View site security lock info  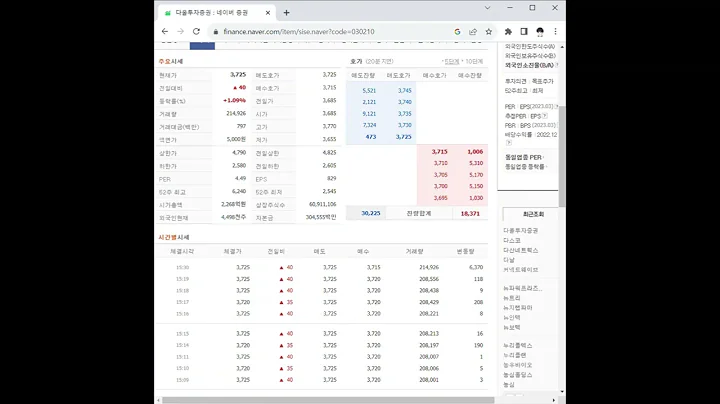click(216, 32)
